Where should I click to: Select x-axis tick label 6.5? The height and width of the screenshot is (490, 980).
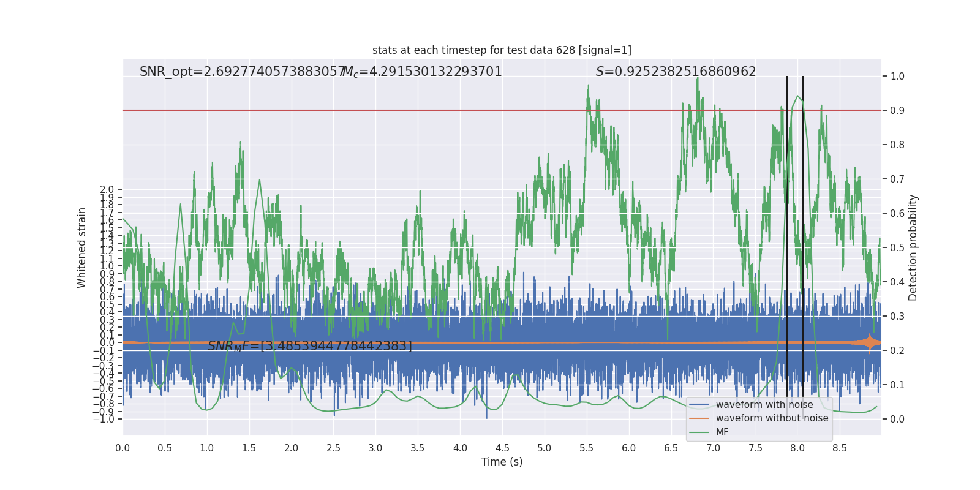coord(671,448)
